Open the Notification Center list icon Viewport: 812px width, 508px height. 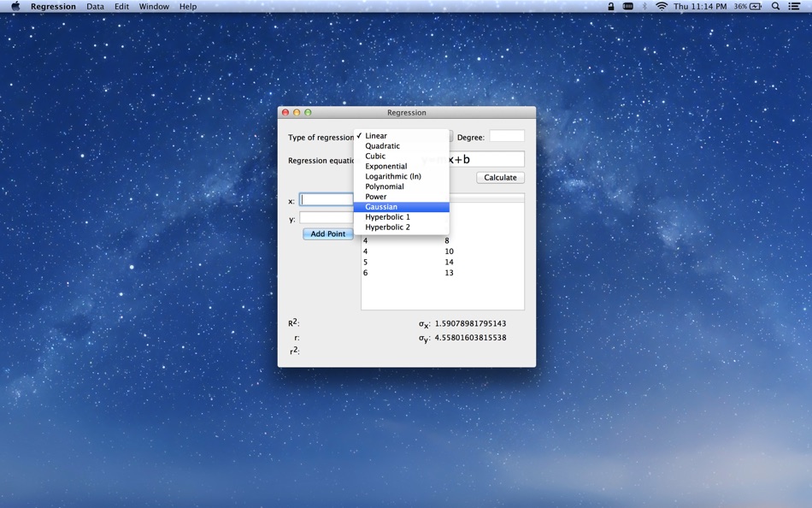[793, 6]
